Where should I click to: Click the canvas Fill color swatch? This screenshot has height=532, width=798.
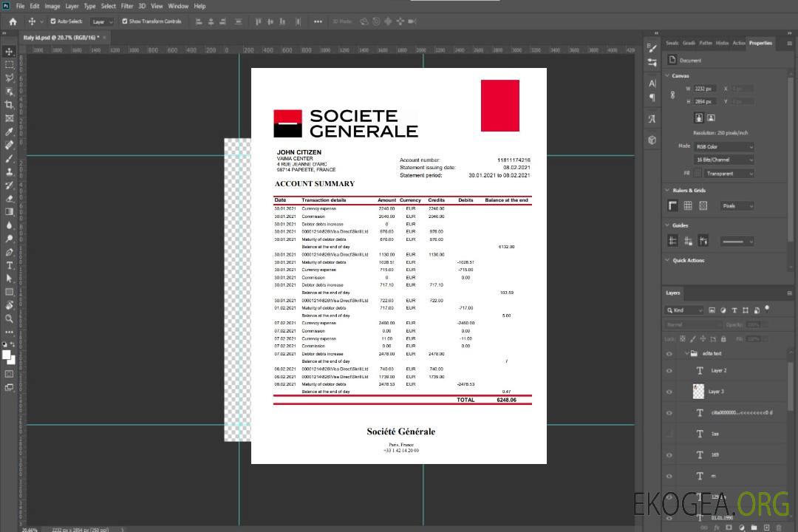coord(698,174)
